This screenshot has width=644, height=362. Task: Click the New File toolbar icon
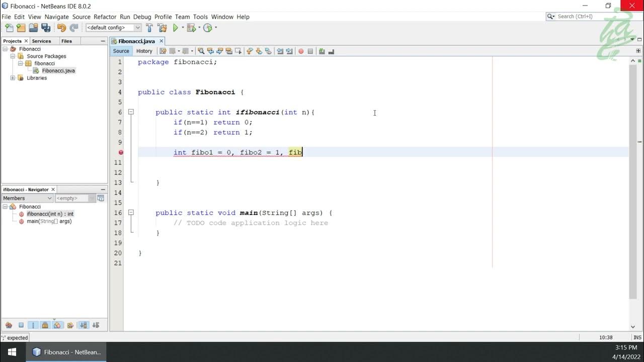9,28
